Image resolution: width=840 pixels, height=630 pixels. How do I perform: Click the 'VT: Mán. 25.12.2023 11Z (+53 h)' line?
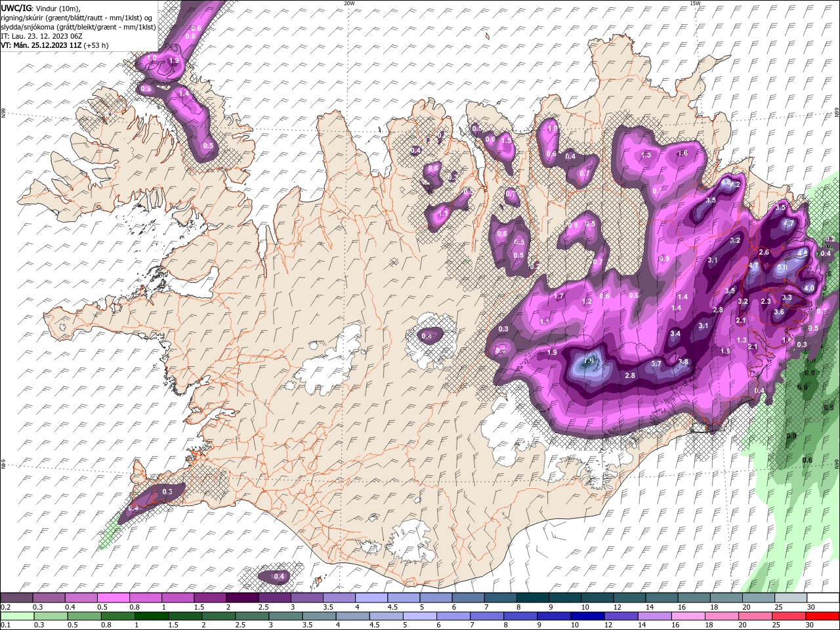pos(54,45)
